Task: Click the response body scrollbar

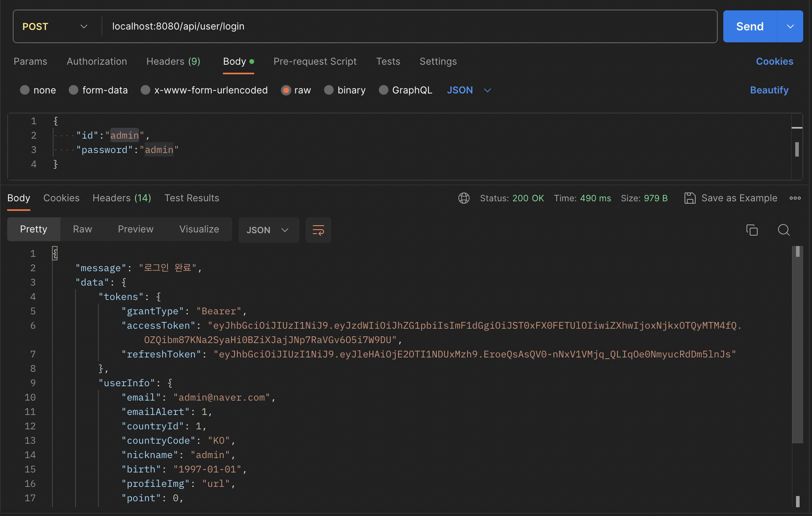Action: click(798, 344)
